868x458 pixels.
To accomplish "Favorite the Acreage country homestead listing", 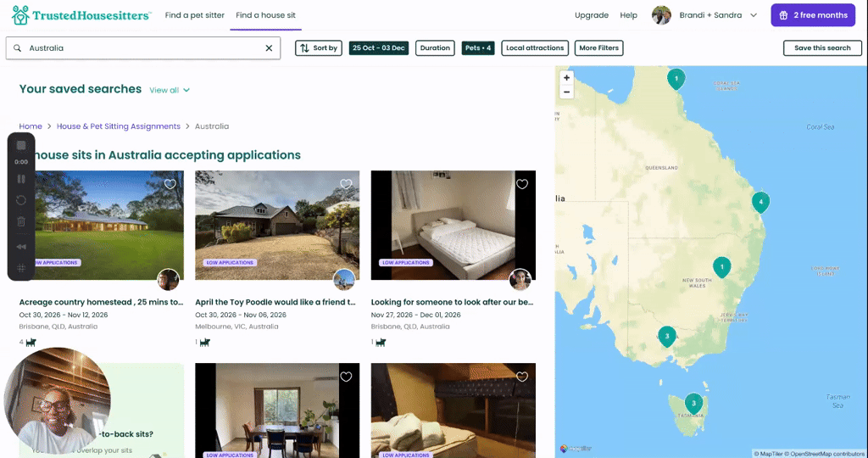I will (x=170, y=184).
